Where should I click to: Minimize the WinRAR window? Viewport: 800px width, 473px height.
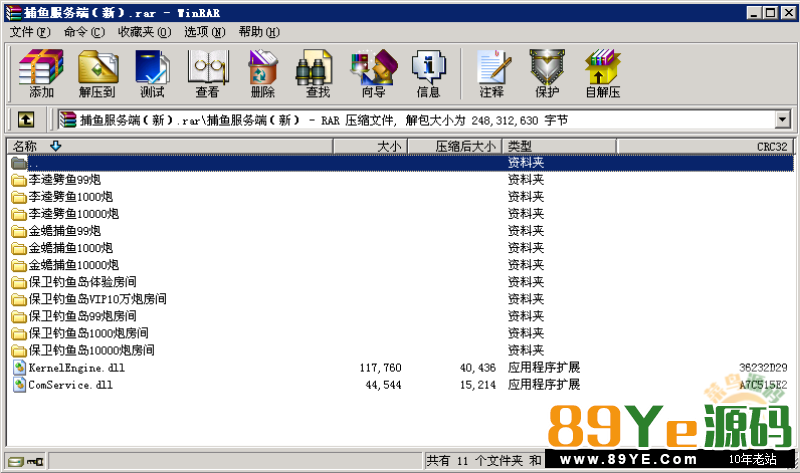tap(755, 13)
